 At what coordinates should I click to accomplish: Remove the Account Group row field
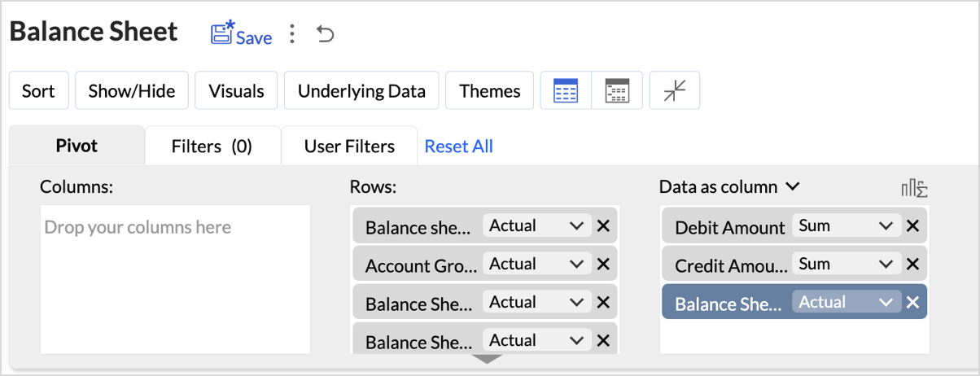(x=603, y=264)
